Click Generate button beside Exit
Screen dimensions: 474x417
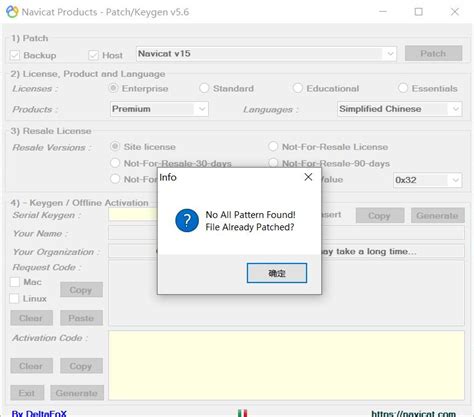coord(77,393)
